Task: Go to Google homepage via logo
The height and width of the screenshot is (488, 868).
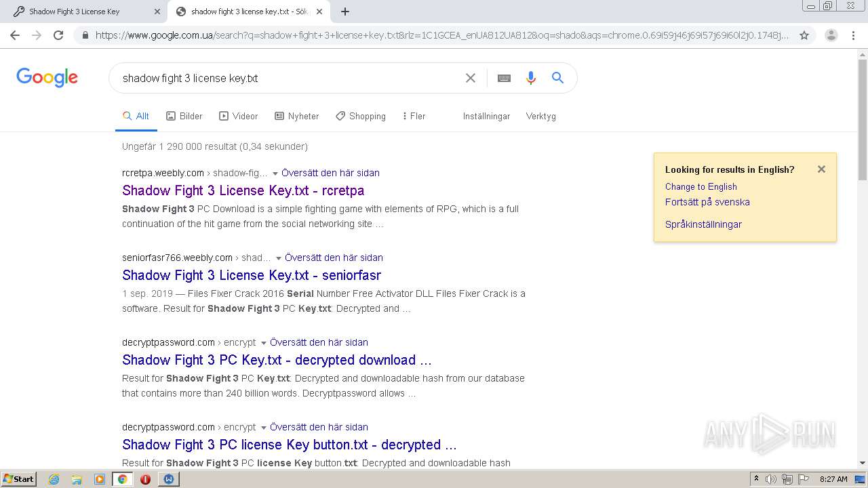Action: [47, 78]
